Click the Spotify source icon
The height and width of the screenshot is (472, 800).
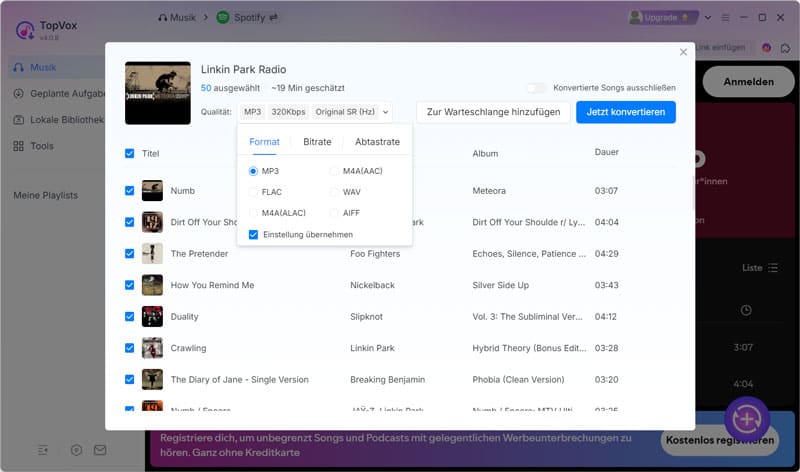coord(223,17)
